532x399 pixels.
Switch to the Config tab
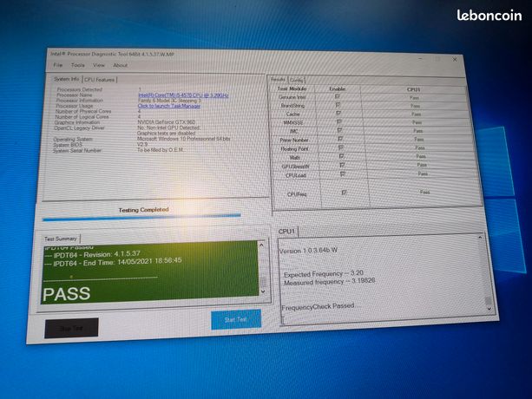click(297, 81)
